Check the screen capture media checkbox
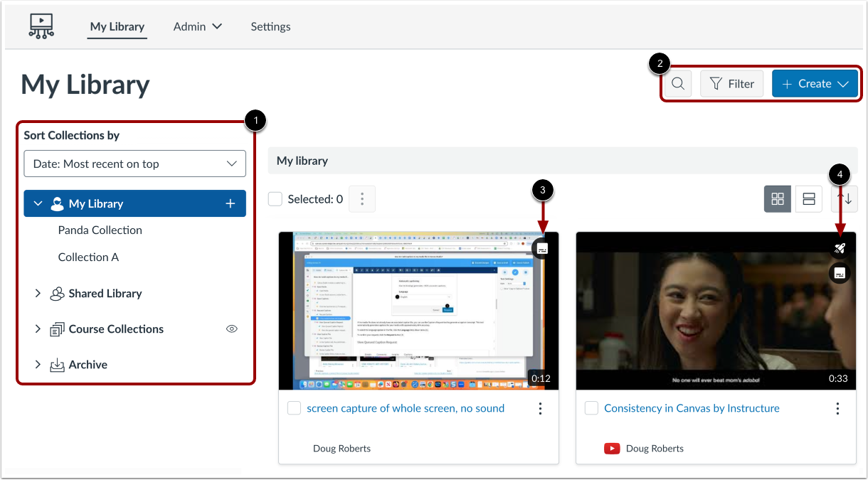 pyautogui.click(x=294, y=408)
